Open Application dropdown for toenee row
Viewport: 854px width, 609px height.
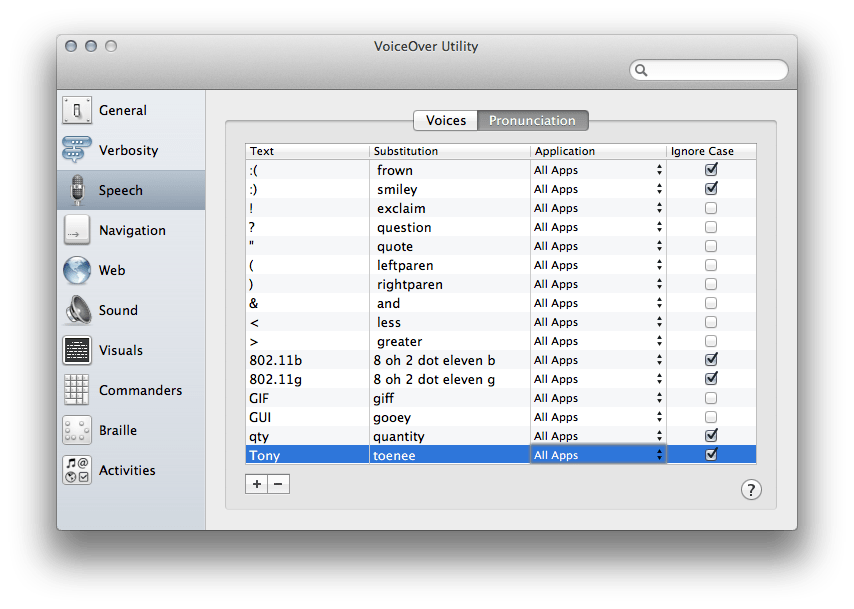598,455
